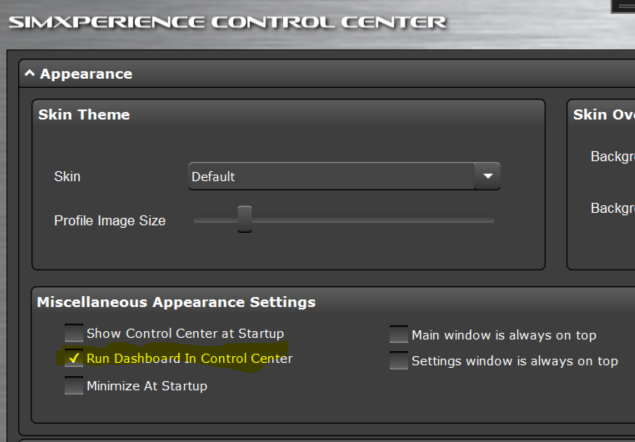Collapse the Appearance section chevron
Image resolution: width=635 pixels, height=442 pixels.
pyautogui.click(x=29, y=73)
